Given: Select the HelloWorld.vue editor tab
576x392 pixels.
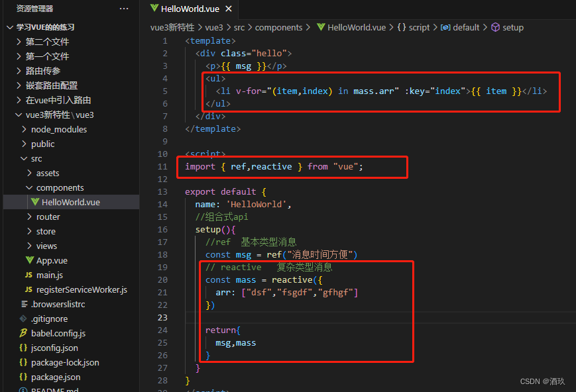Looking at the screenshot, I should pyautogui.click(x=192, y=9).
